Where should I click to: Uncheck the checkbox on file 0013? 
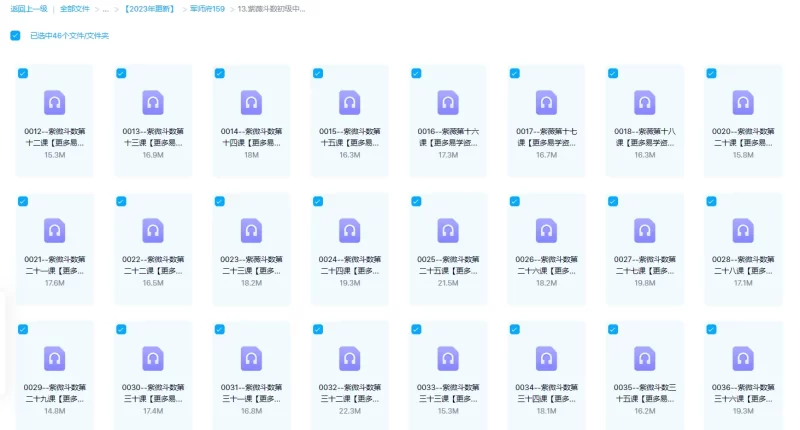121,73
